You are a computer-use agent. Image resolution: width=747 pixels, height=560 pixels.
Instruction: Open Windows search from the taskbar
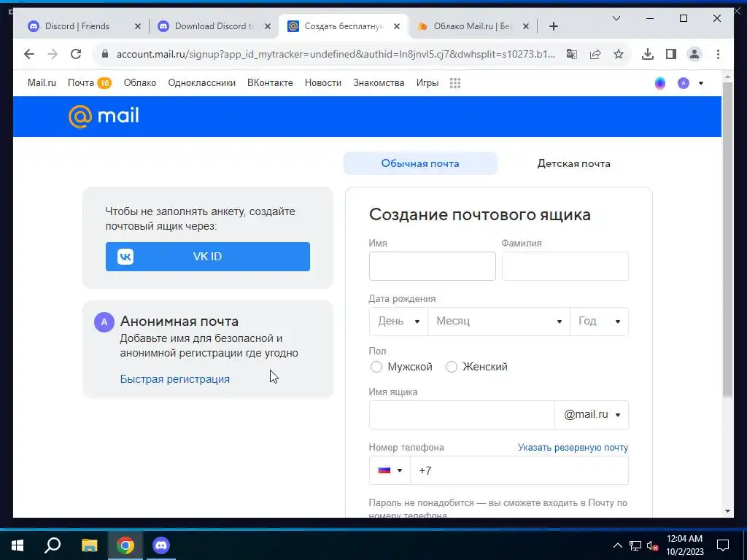[53, 545]
